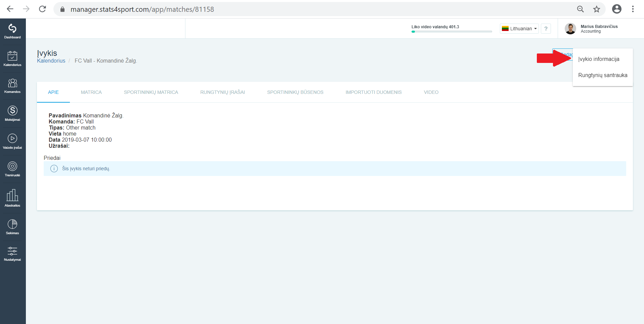Switch to the MATRICA tab
The image size is (644, 324).
point(91,92)
